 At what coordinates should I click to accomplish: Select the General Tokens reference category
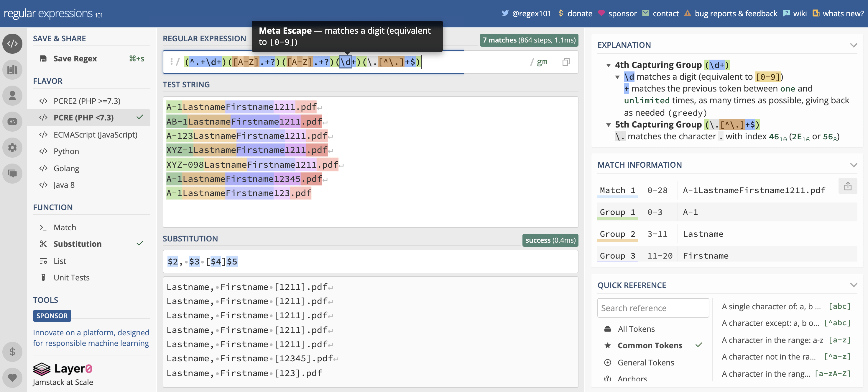[646, 362]
